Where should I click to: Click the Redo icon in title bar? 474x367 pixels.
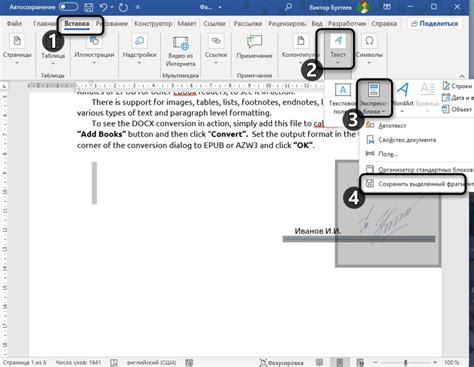click(x=123, y=7)
